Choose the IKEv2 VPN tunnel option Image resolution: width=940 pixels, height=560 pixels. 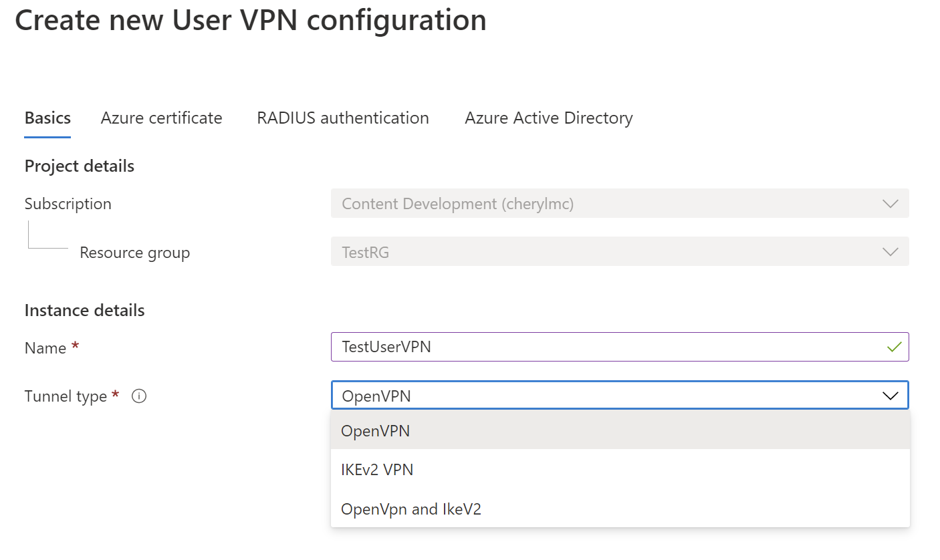(377, 470)
